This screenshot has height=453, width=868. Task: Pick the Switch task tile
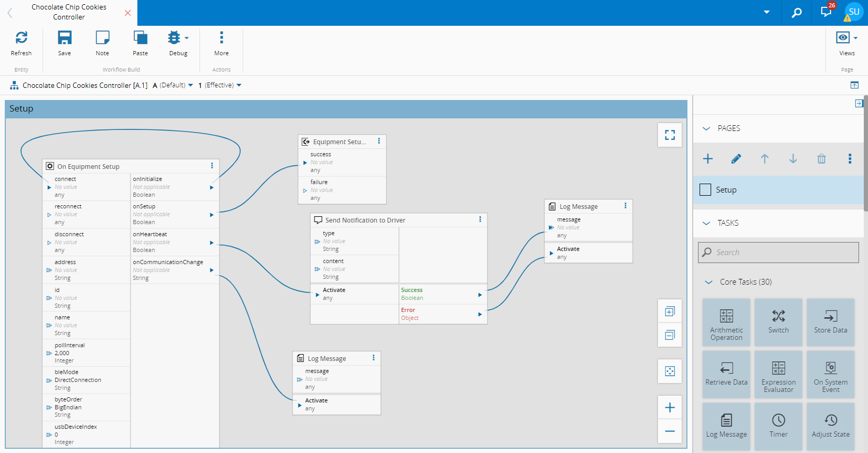click(x=779, y=323)
